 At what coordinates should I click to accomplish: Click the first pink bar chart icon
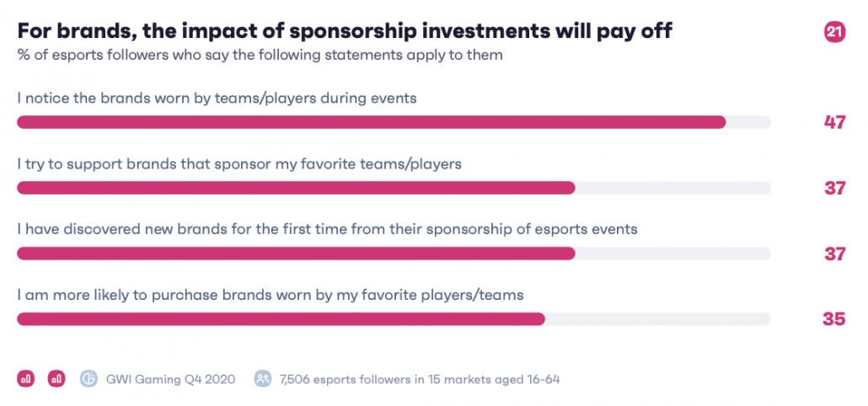click(x=25, y=379)
